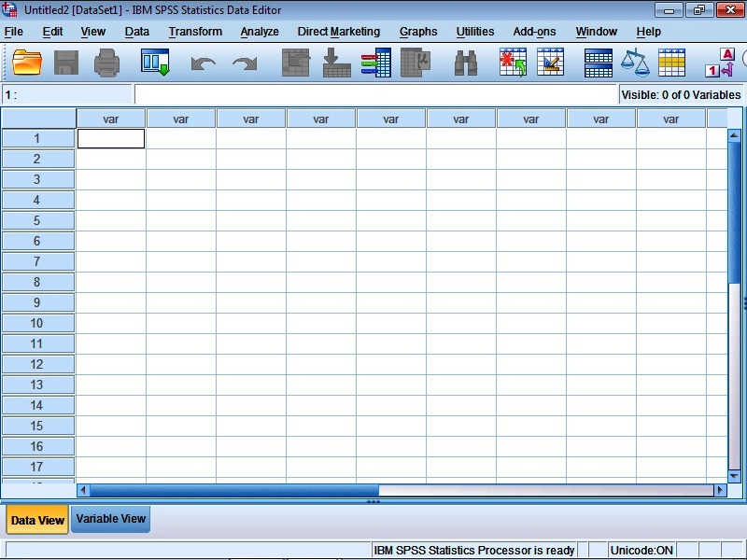Select row header 6
The width and height of the screenshot is (747, 560).
point(38,241)
